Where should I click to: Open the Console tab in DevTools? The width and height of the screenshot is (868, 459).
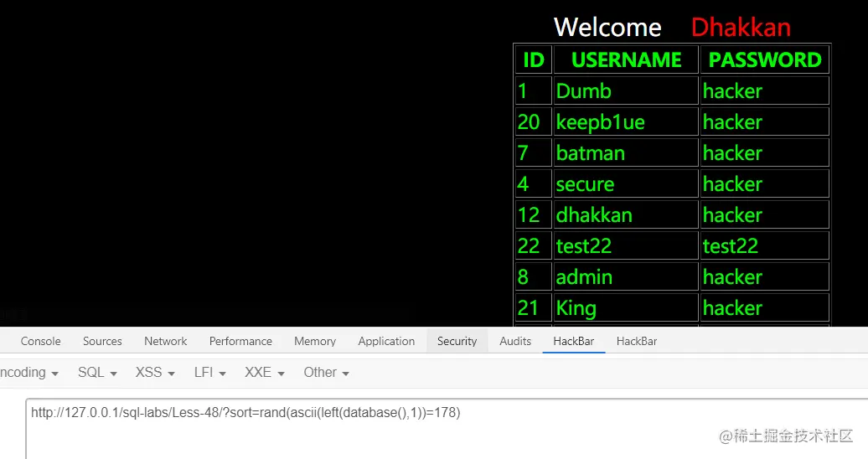point(40,341)
